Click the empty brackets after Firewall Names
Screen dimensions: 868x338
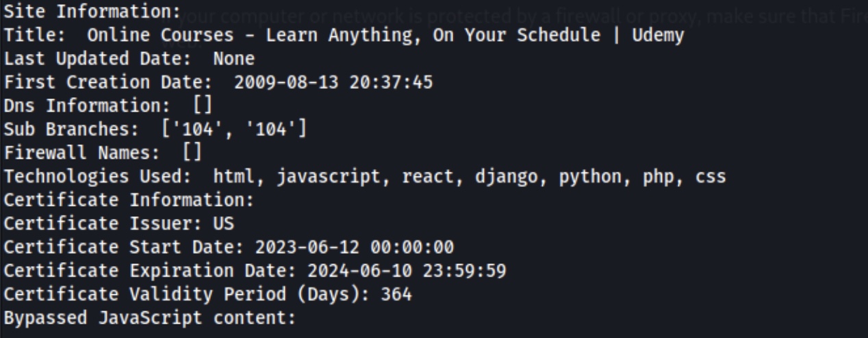(192, 153)
